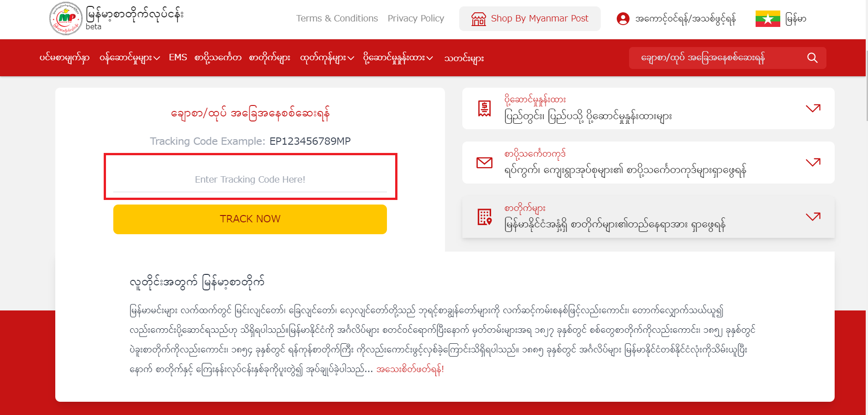Click the postal code envelope icon
Screen dimensions: 868x415
click(484, 163)
